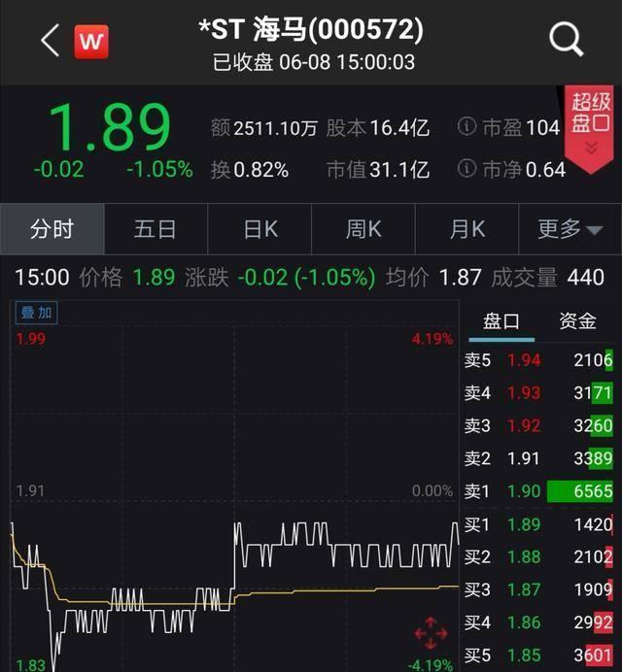Tap info icon beside 市净
Image resolution: width=622 pixels, height=672 pixels.
click(x=466, y=168)
